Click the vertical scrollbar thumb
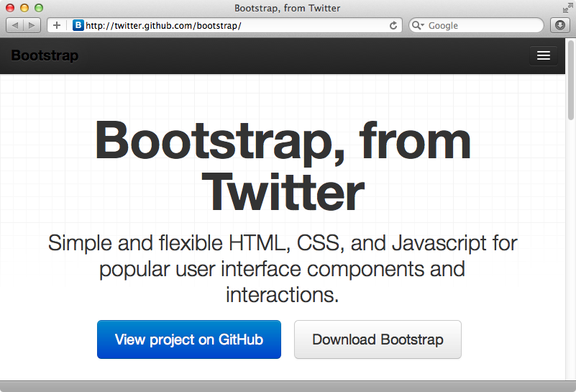Screen dimensions: 576x392 click(x=570, y=80)
